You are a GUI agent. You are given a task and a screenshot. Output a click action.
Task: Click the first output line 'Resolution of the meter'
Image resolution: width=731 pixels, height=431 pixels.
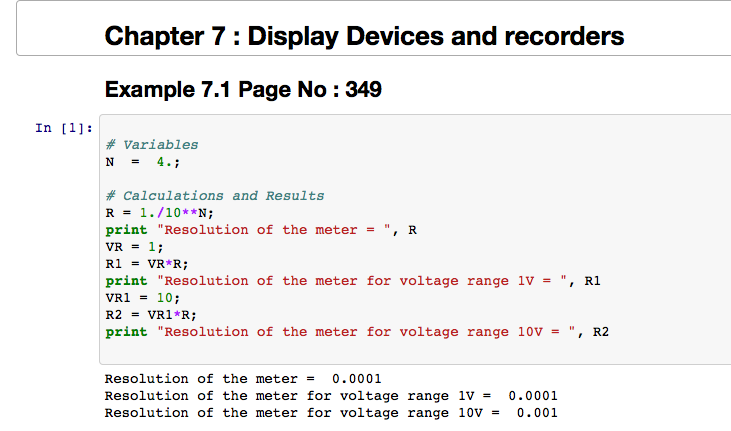(x=243, y=379)
